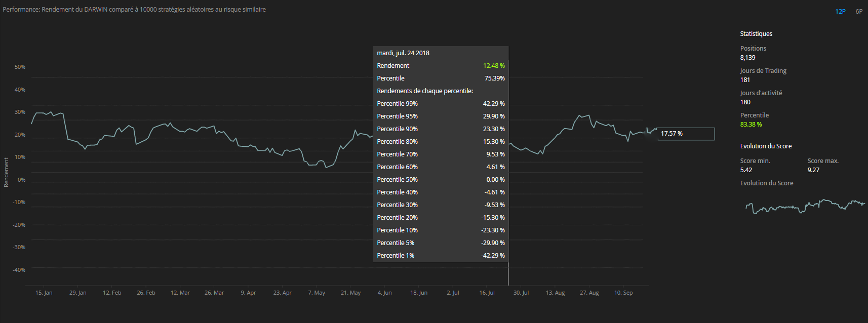Click the Rendement 12.48 % tooltip value
868x323 pixels.
(494, 66)
